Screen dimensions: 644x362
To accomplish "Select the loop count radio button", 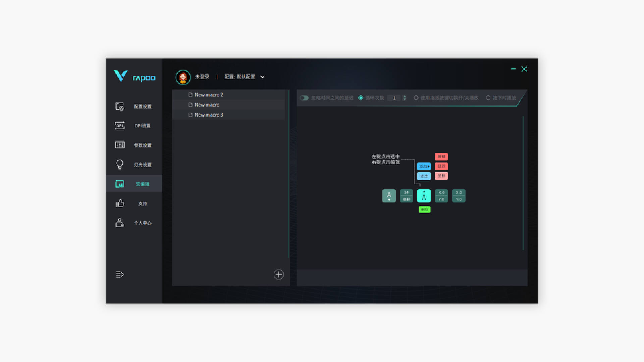I will 361,98.
